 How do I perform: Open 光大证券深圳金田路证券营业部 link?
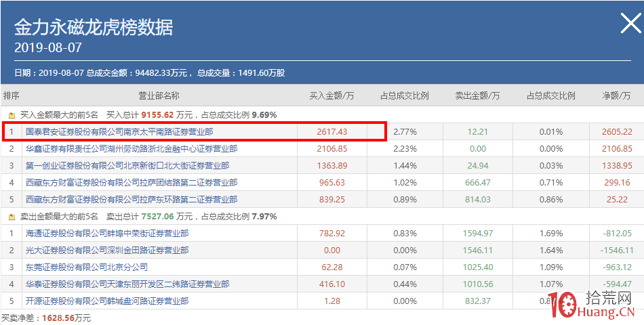pos(107,251)
